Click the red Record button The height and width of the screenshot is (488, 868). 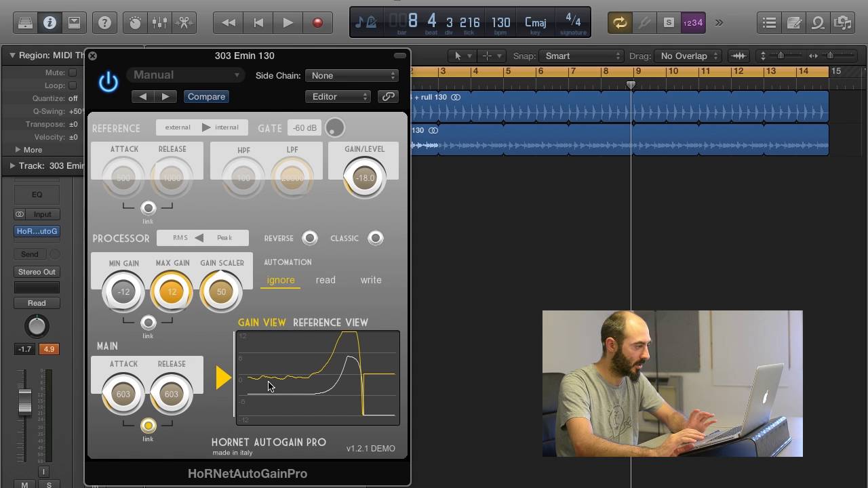point(317,22)
